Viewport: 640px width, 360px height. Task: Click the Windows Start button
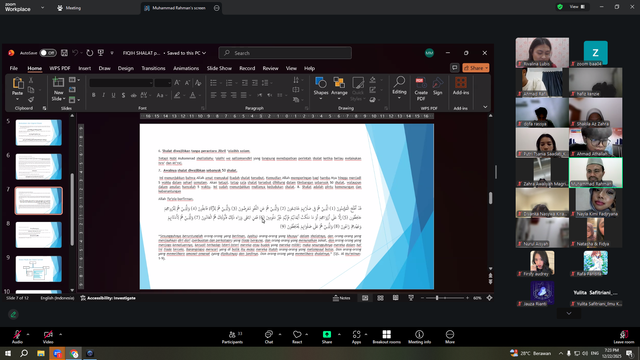tap(8, 353)
